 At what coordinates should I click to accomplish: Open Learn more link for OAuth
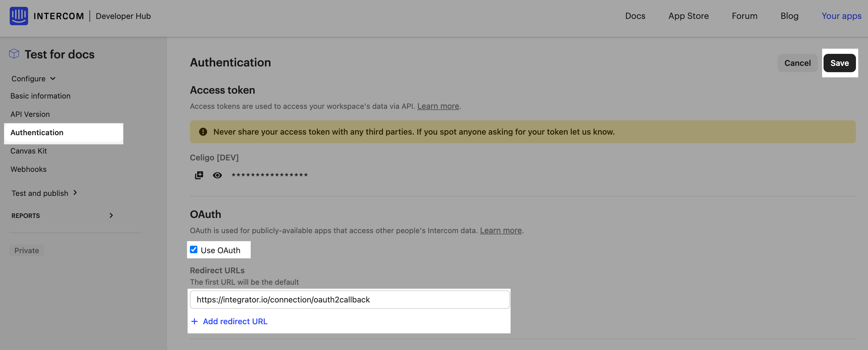(501, 231)
